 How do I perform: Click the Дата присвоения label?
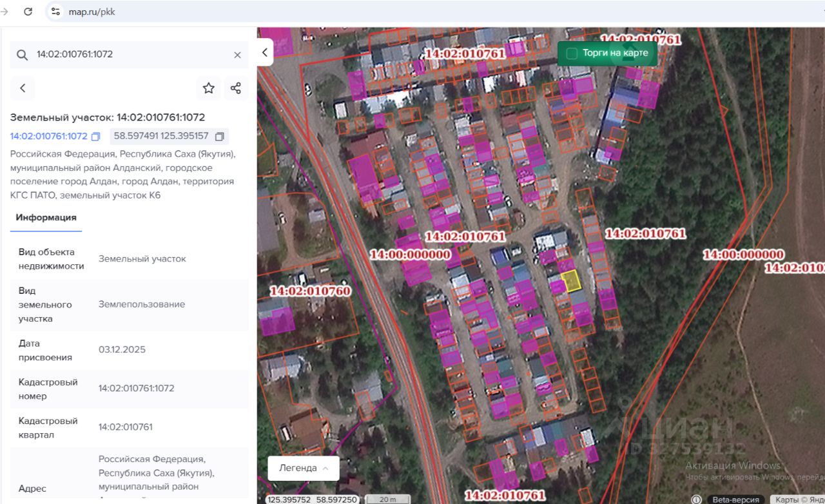tap(46, 351)
